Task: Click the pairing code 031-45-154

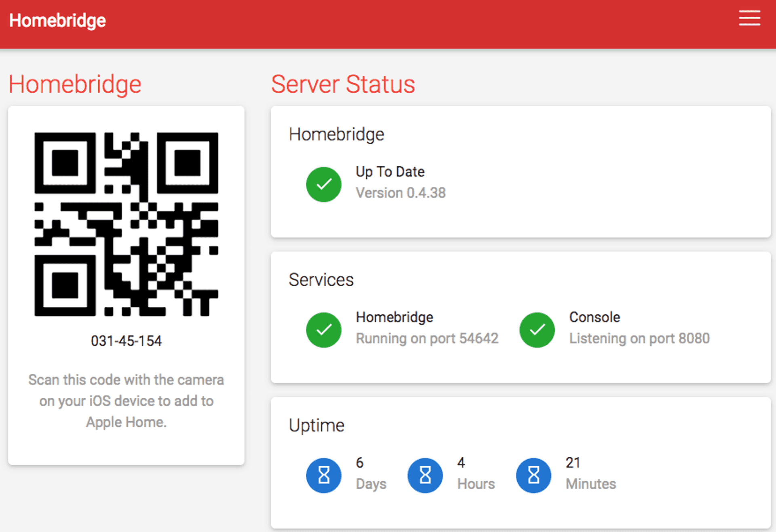Action: point(126,341)
